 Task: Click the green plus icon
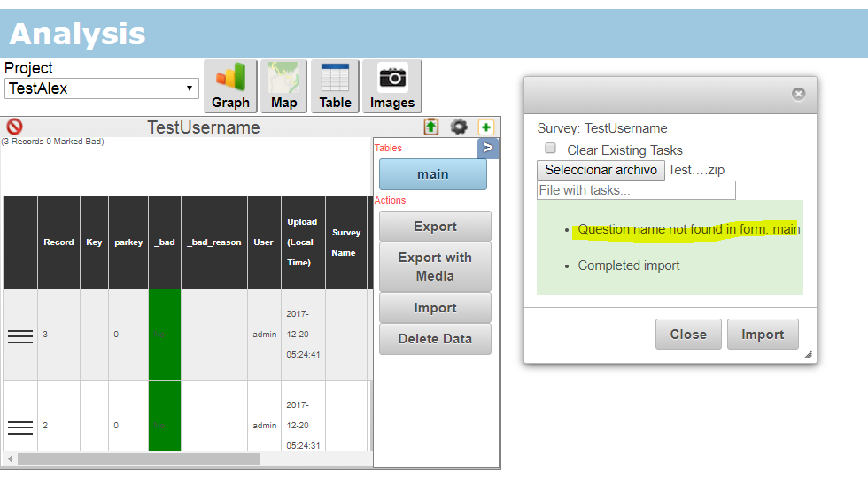point(486,127)
